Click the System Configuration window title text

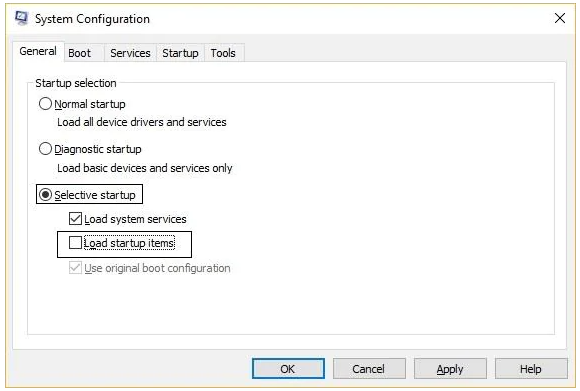coord(92,18)
